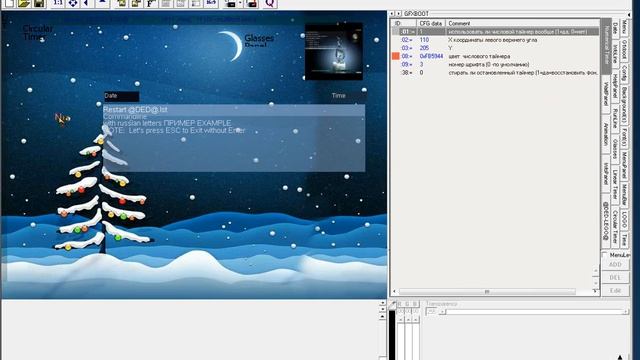Click the up arrow toolbar icon

point(102,3)
